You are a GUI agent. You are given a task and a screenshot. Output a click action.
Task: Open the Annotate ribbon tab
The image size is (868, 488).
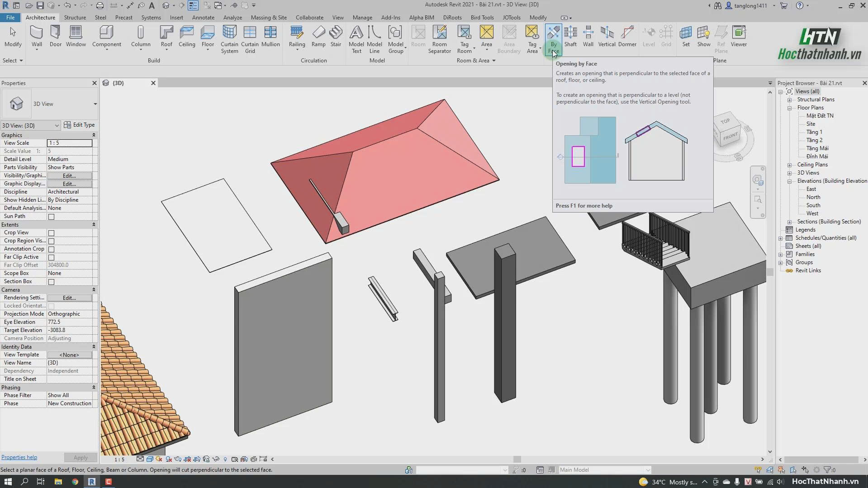click(203, 18)
